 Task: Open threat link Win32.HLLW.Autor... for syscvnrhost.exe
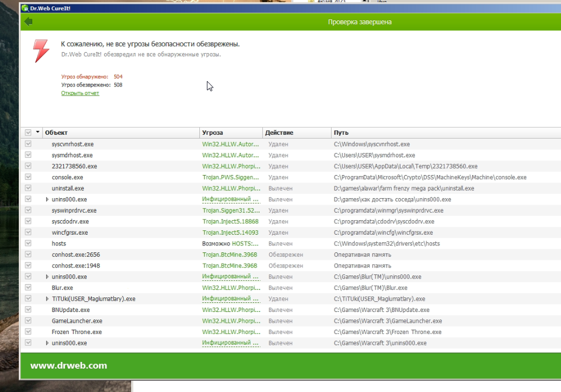(231, 144)
